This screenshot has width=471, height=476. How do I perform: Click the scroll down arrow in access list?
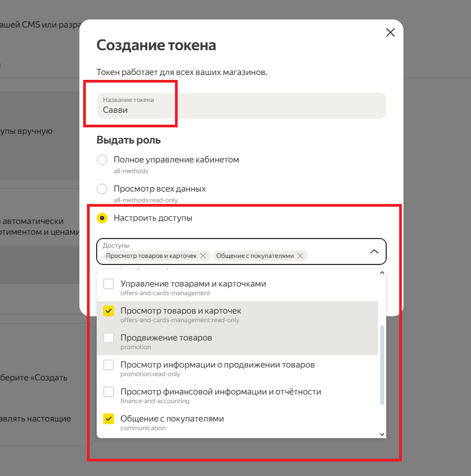(382, 434)
